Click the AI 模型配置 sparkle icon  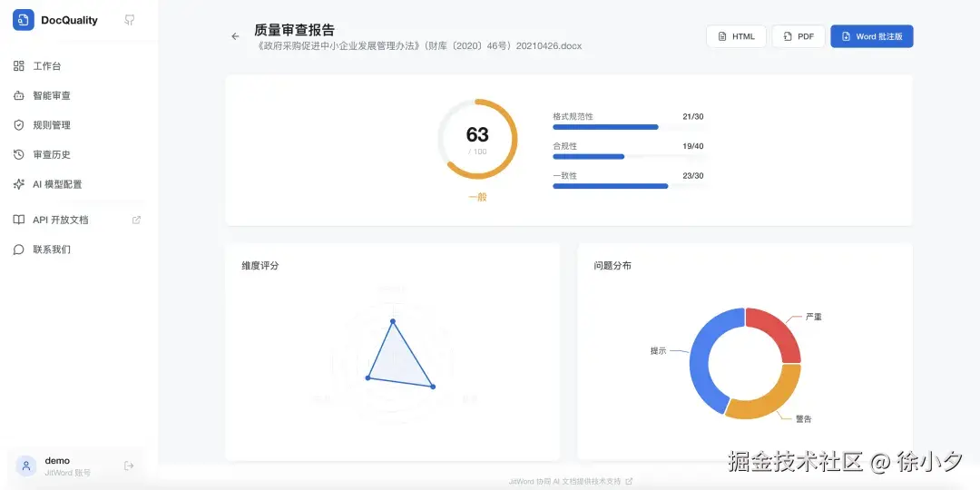(19, 184)
